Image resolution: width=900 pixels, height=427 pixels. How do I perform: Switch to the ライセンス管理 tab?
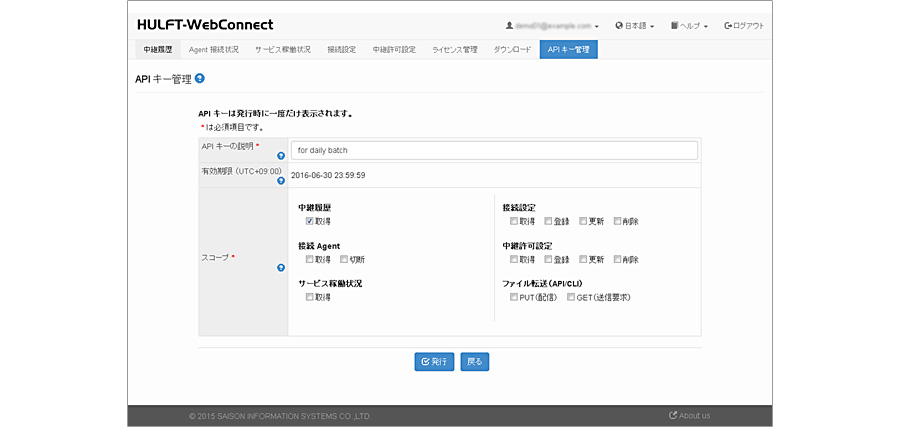pos(455,50)
